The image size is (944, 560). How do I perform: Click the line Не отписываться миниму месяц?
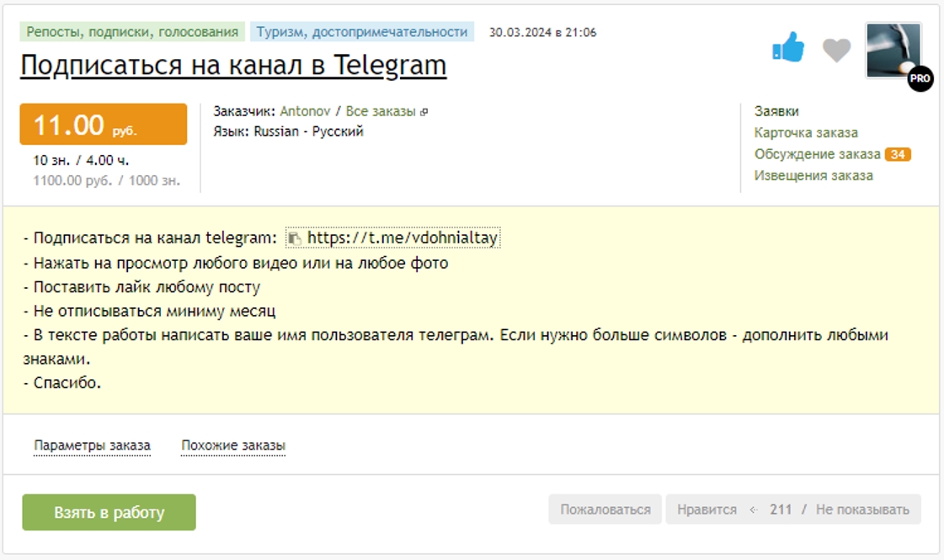(149, 312)
